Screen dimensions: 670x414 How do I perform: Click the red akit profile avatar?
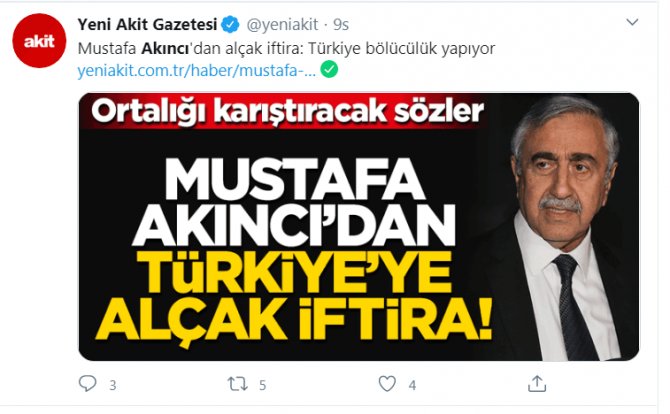point(39,41)
